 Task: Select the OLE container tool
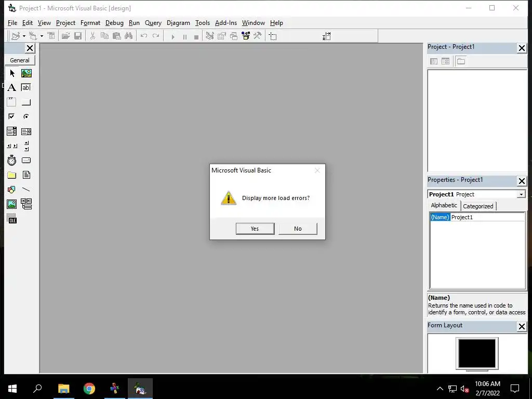(x=12, y=219)
